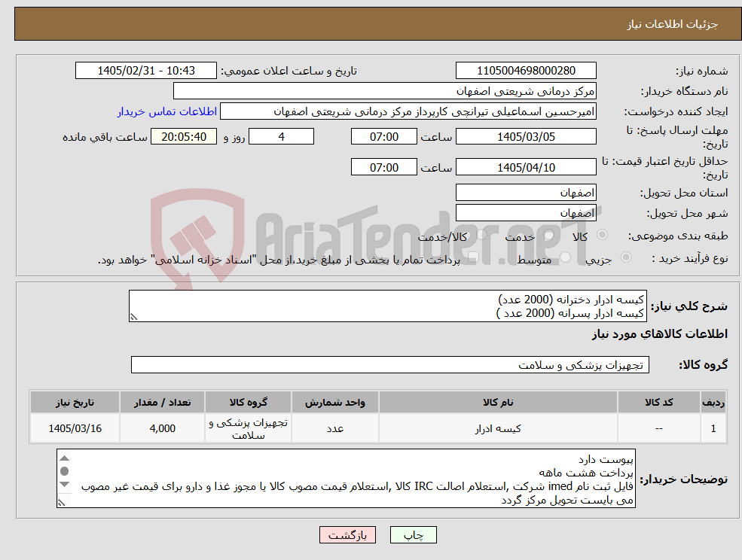Click the quantity cell 4,000
The height and width of the screenshot is (560, 742).
pyautogui.click(x=162, y=428)
